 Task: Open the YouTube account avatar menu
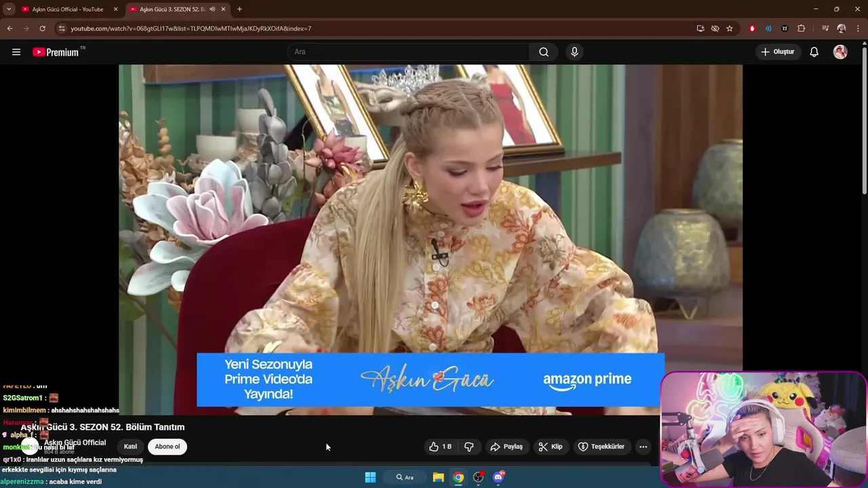point(840,52)
